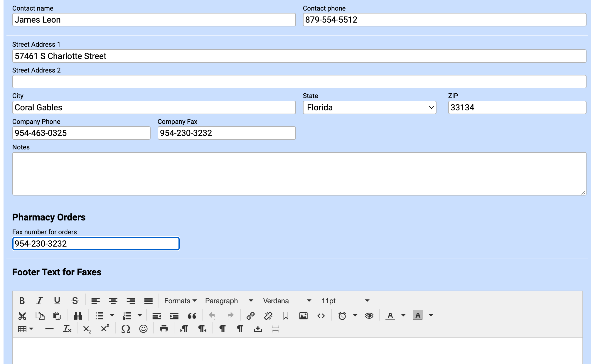Open the source code view icon
The image size is (593, 364).
click(321, 316)
